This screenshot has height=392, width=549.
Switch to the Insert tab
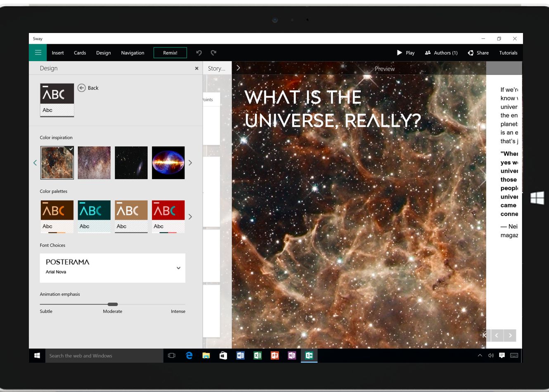click(57, 52)
